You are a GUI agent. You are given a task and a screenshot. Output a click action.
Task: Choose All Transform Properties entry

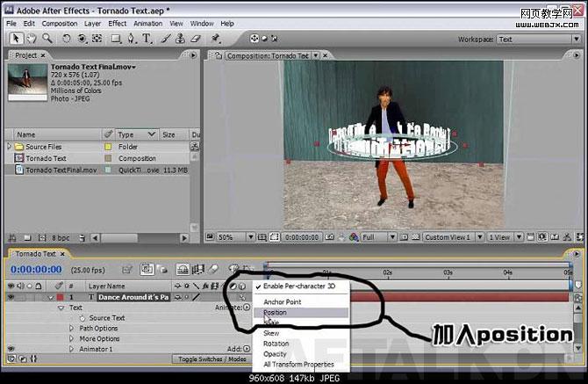pos(301,365)
